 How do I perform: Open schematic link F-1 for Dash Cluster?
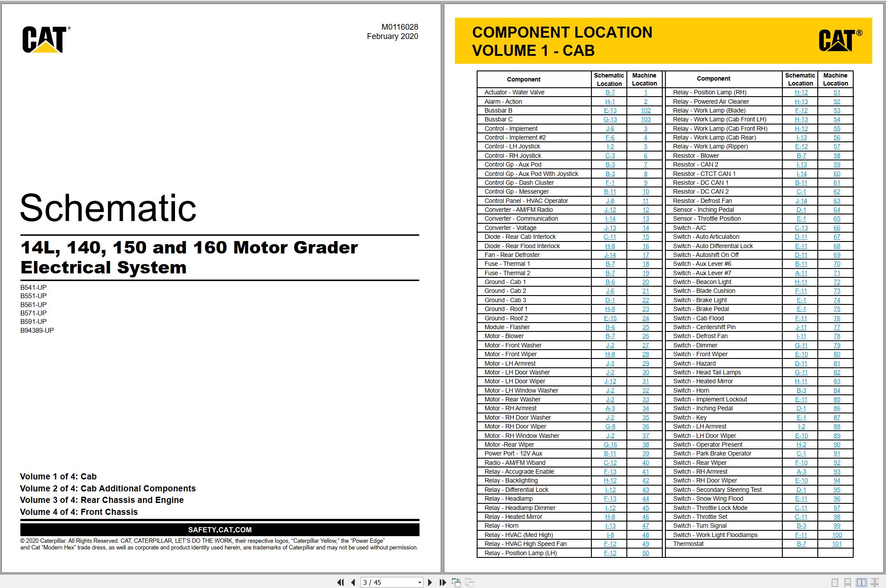(x=610, y=183)
